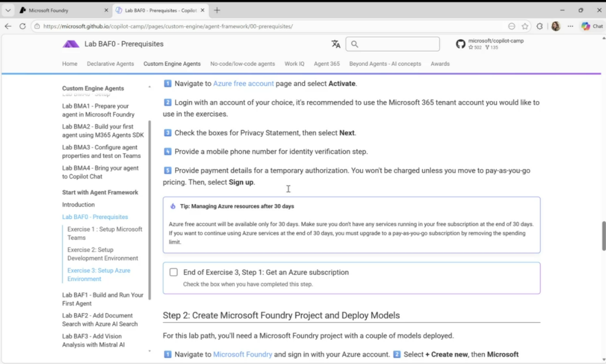Open the browser profile avatar

click(x=556, y=26)
